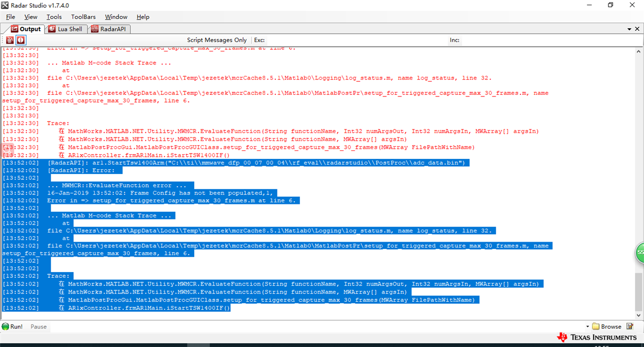Screen dimensions: 644x347
Task: Open the Tools menu
Action: (54, 17)
